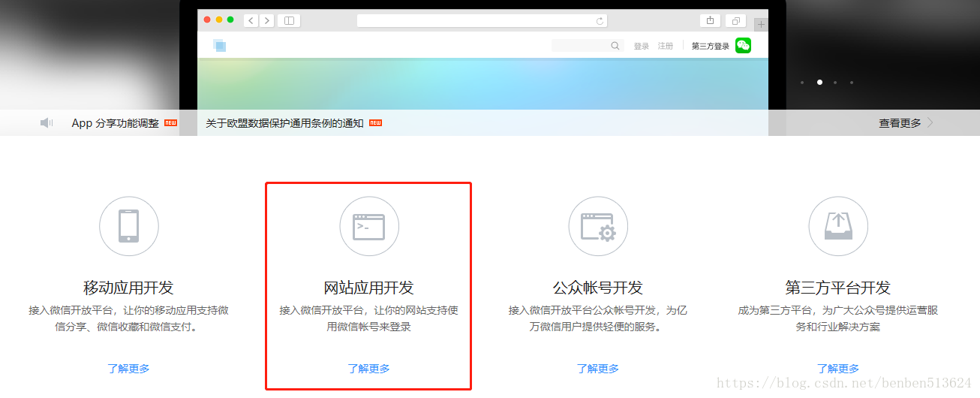This screenshot has height=398, width=980.
Task: Click the search magnifier icon in mockup header
Action: (x=615, y=46)
